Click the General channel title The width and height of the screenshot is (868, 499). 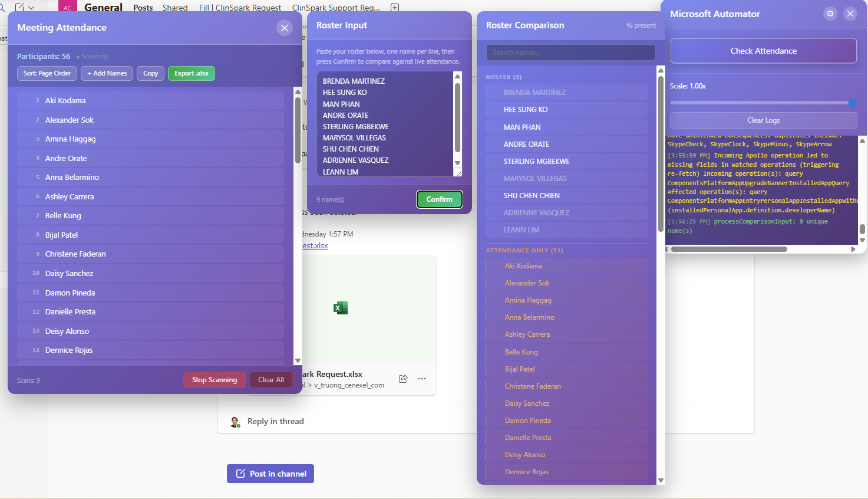[103, 7]
